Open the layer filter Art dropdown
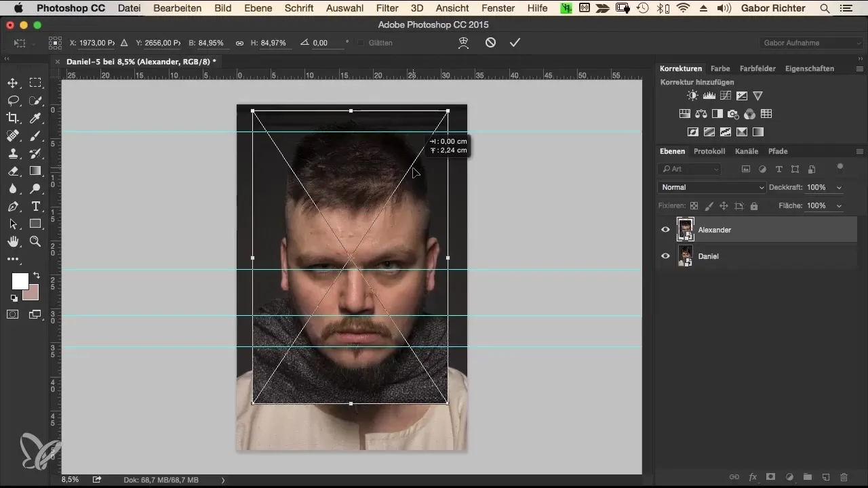Viewport: 868px width, 488px height. 690,169
